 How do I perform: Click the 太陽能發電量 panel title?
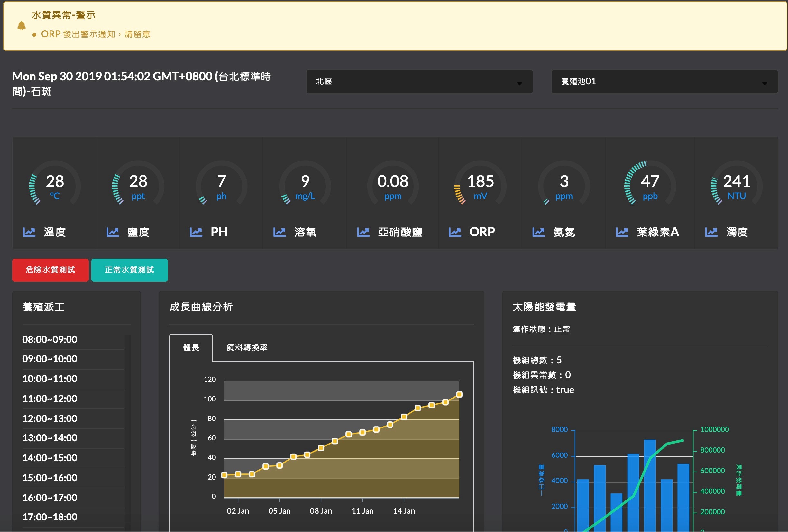pyautogui.click(x=544, y=307)
